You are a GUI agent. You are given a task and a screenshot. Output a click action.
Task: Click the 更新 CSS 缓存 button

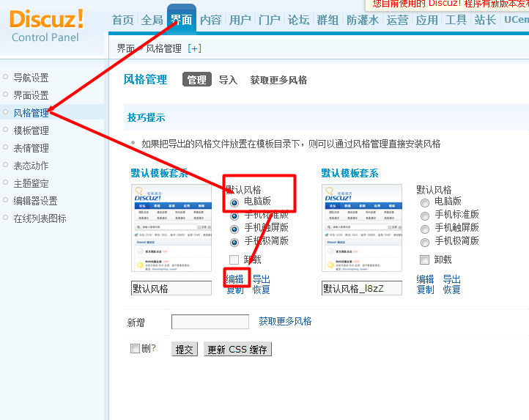tap(237, 349)
